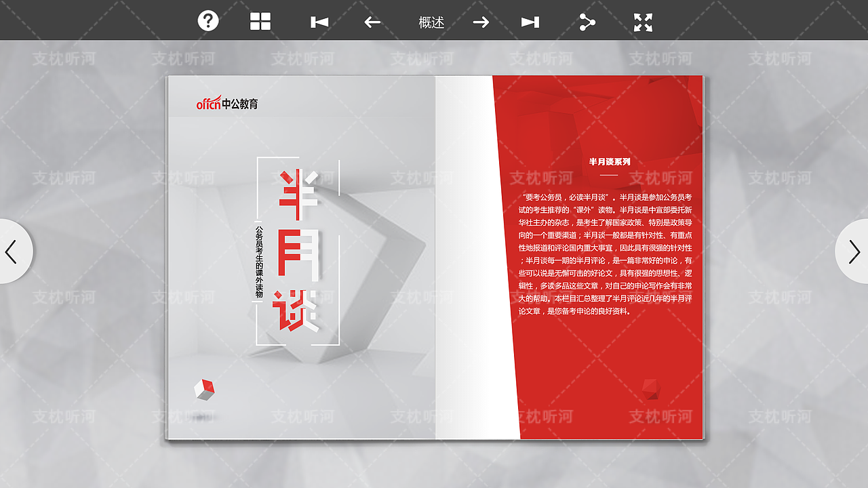
Task: Open the help question mark icon
Action: click(208, 21)
